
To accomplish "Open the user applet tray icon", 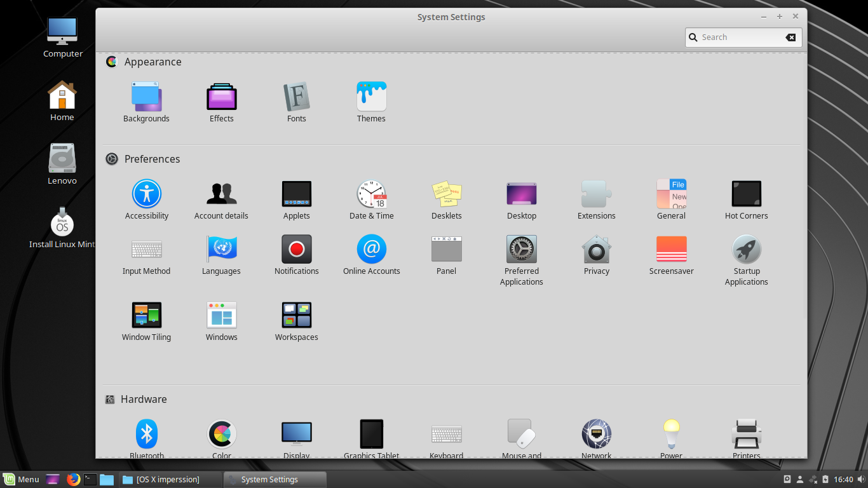I will coord(800,479).
